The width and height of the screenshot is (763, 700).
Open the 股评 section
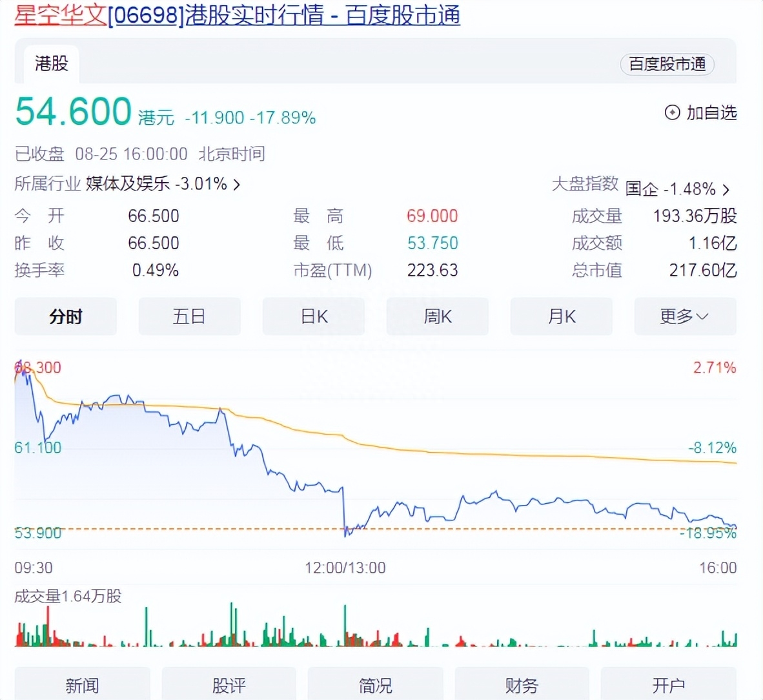tap(229, 686)
